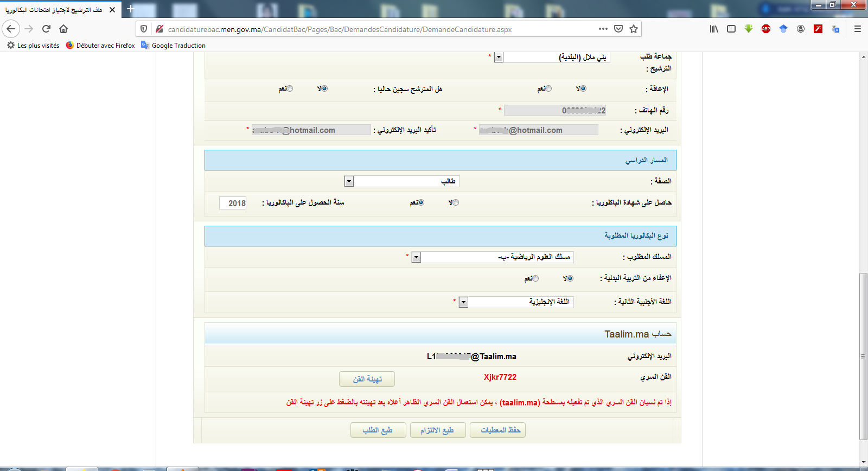The height and width of the screenshot is (471, 868).
Task: Open Les plus visités bookmarks folder
Action: pyautogui.click(x=33, y=46)
